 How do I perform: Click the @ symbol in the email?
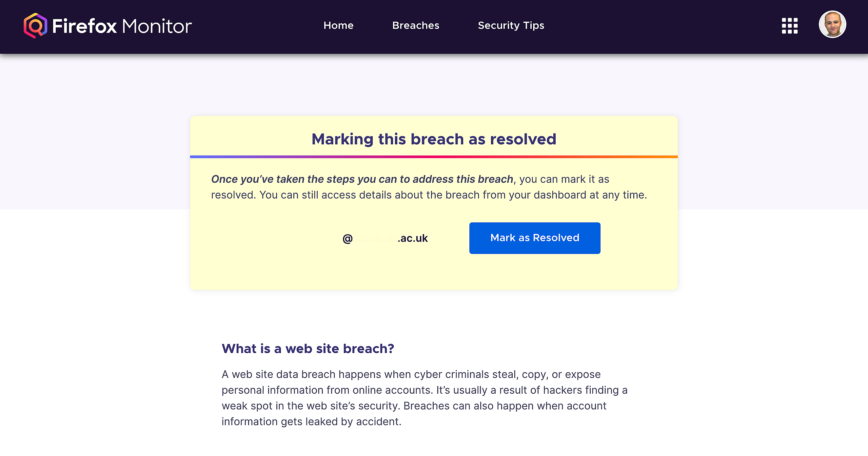[x=347, y=238]
